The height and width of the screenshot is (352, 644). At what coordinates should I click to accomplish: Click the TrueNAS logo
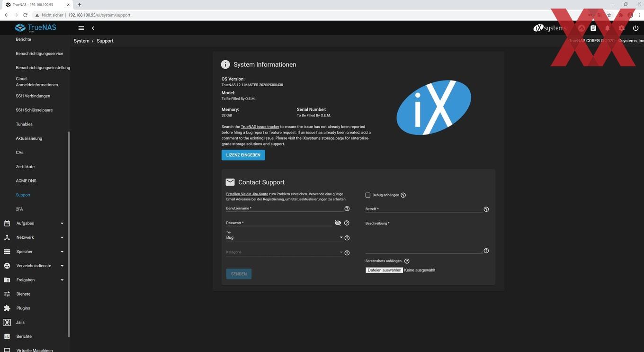point(36,27)
